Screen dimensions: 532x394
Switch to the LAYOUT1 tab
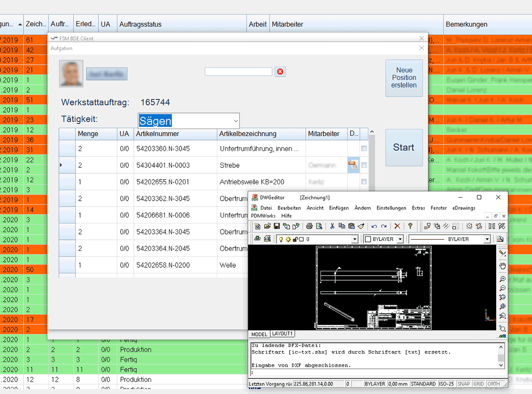pyautogui.click(x=282, y=334)
